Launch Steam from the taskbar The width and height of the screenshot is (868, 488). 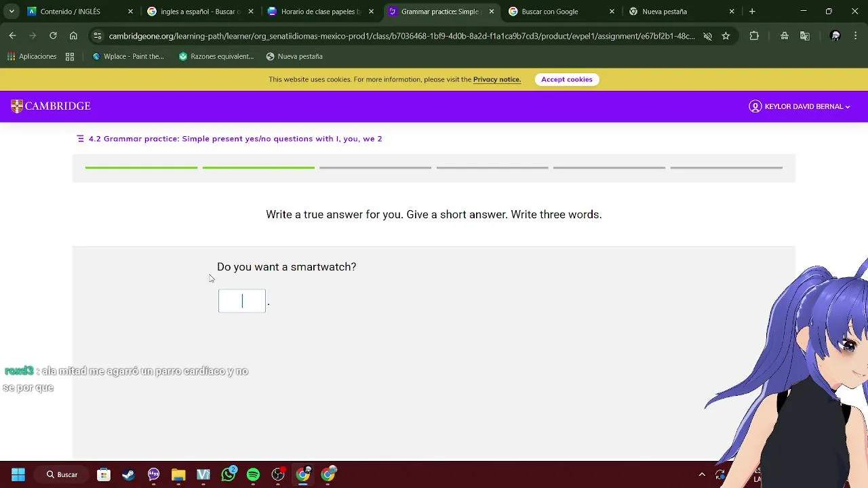click(129, 474)
